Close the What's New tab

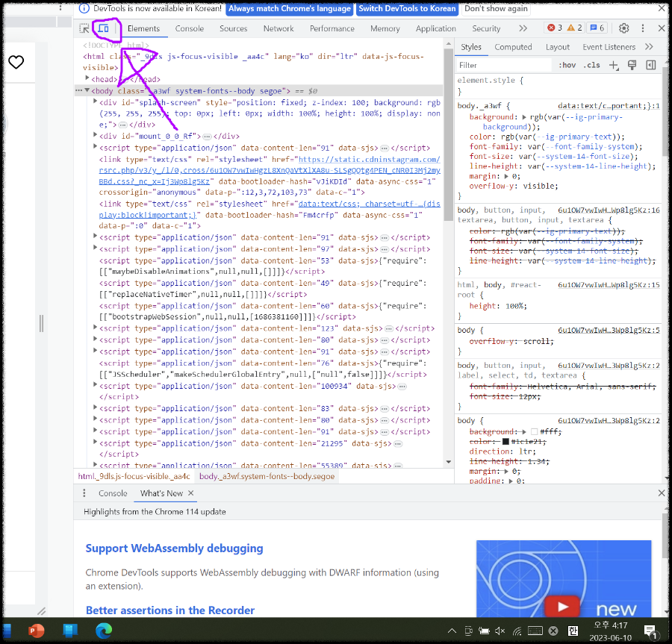[x=191, y=493]
